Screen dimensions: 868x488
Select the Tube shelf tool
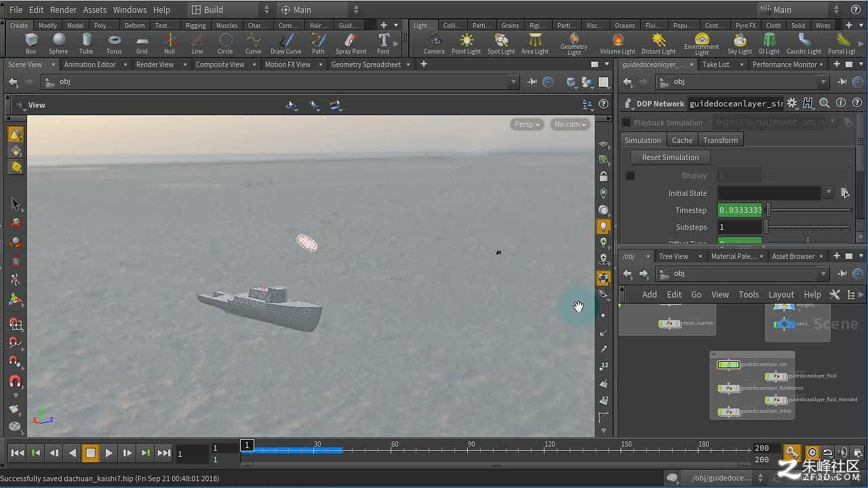tap(86, 43)
